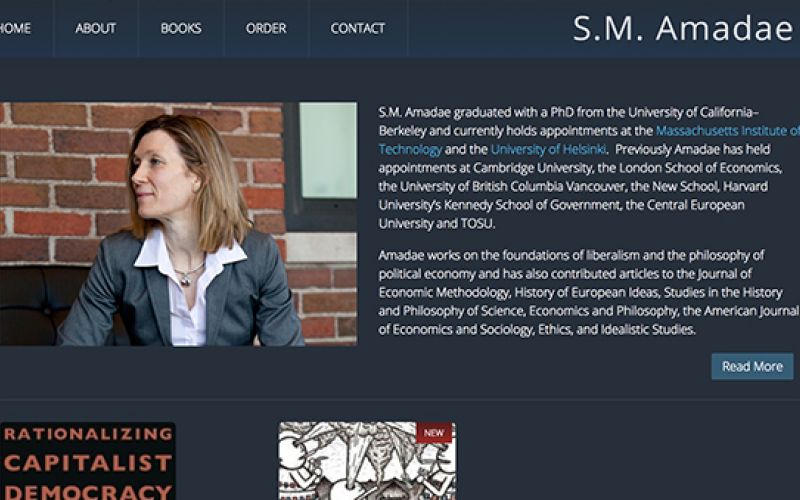This screenshot has width=800, height=500.
Task: Open the BOOKS menu item
Action: [x=181, y=28]
